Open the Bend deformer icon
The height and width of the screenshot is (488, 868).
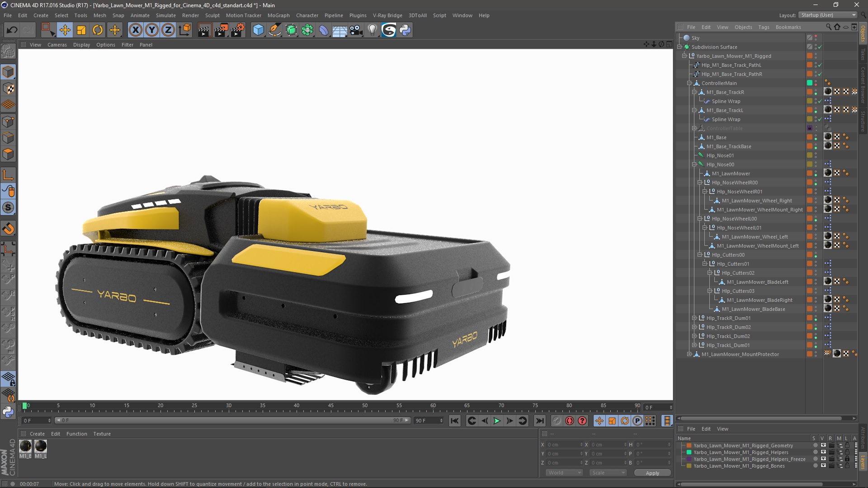[324, 30]
